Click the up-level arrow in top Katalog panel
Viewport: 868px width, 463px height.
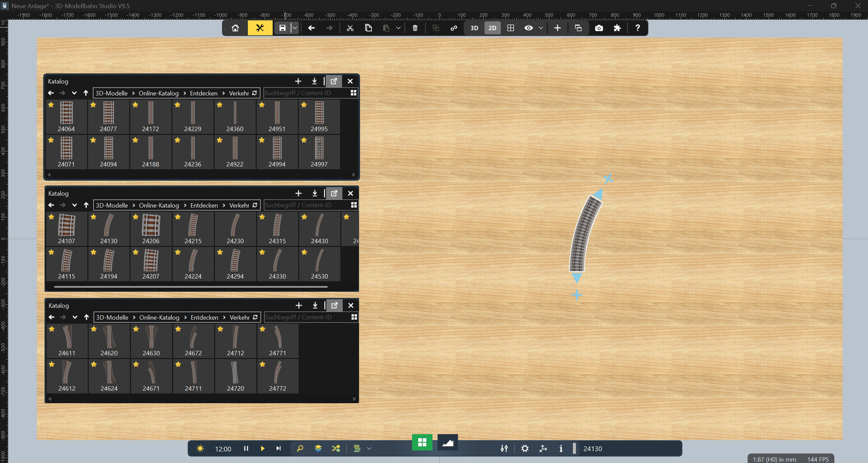(x=86, y=93)
